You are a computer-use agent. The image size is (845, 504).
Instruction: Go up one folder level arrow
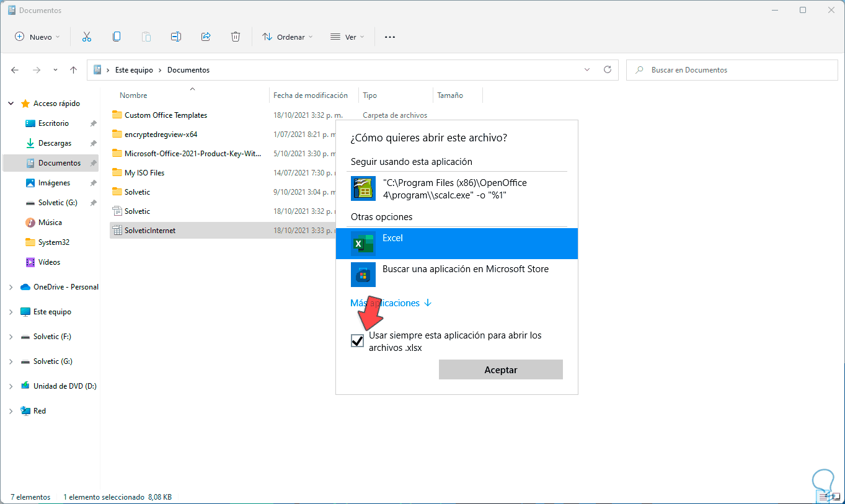coord(73,70)
